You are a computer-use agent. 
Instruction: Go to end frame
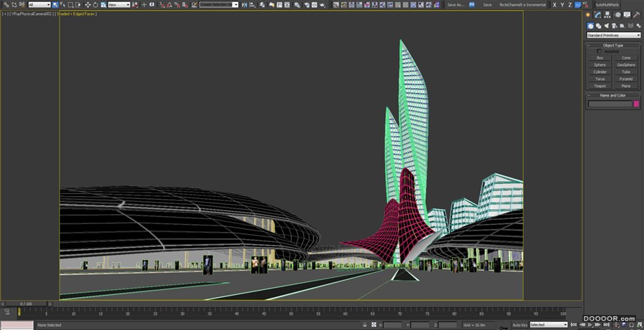click(x=608, y=325)
